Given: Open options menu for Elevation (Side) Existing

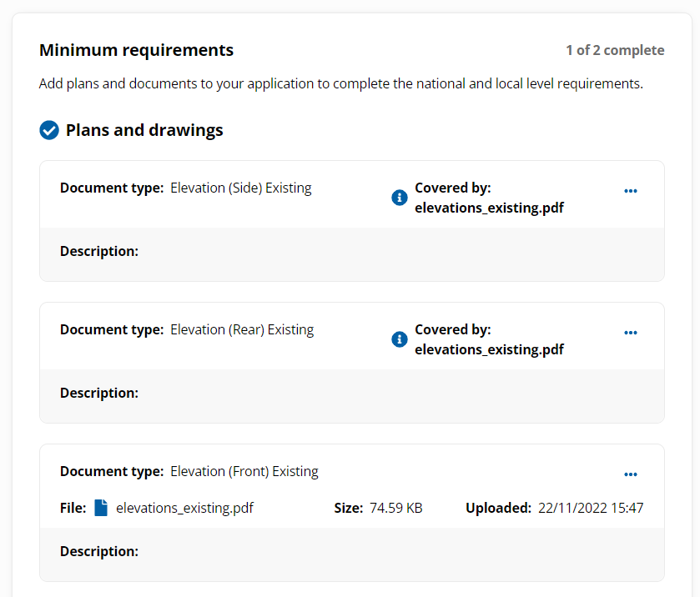Looking at the screenshot, I should tap(631, 191).
